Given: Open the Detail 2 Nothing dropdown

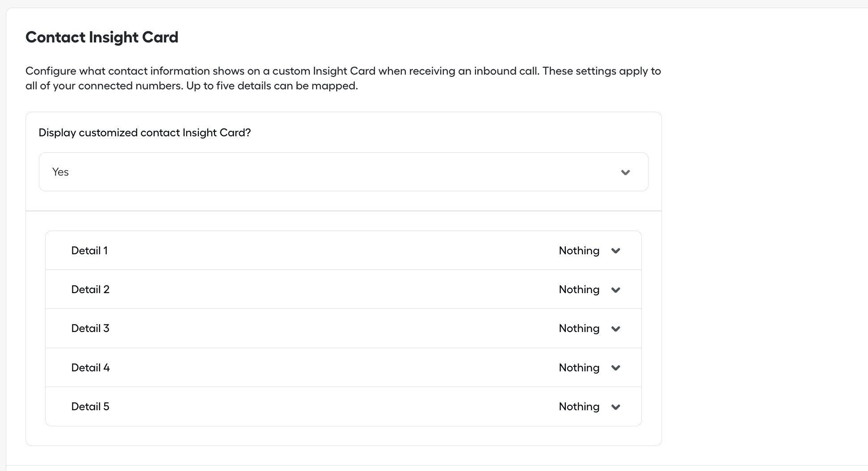Looking at the screenshot, I should 589,290.
